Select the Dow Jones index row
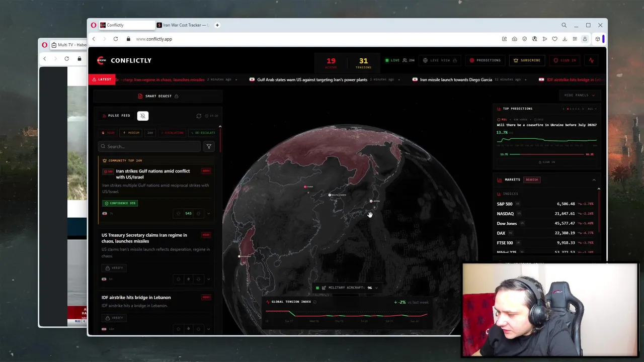Screen dimensions: 644x362 tap(545, 223)
